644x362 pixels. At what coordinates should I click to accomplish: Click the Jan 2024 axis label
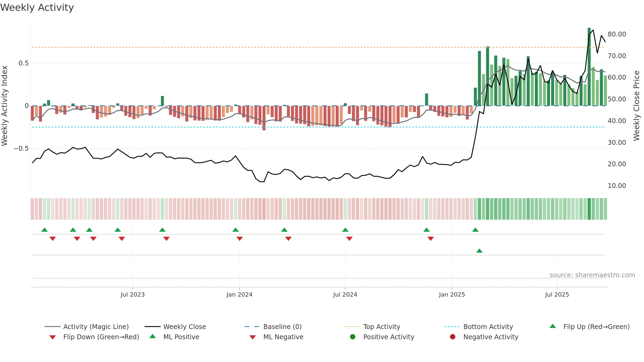tap(239, 294)
